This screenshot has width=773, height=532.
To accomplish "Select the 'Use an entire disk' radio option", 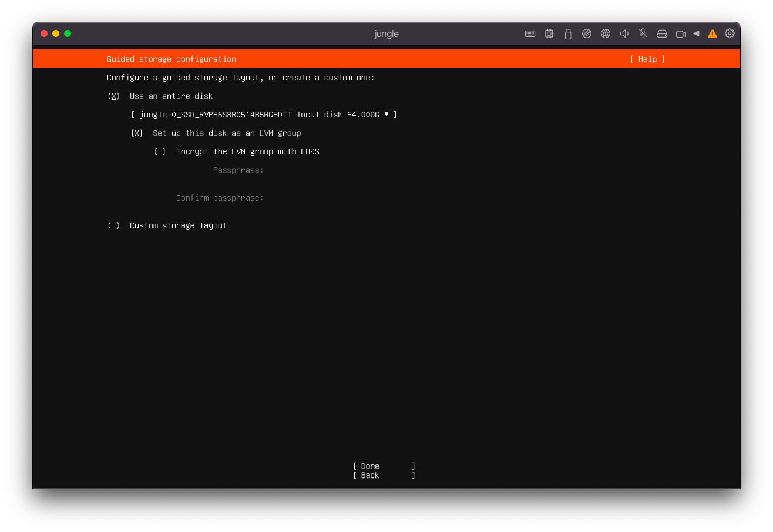I will coord(114,96).
